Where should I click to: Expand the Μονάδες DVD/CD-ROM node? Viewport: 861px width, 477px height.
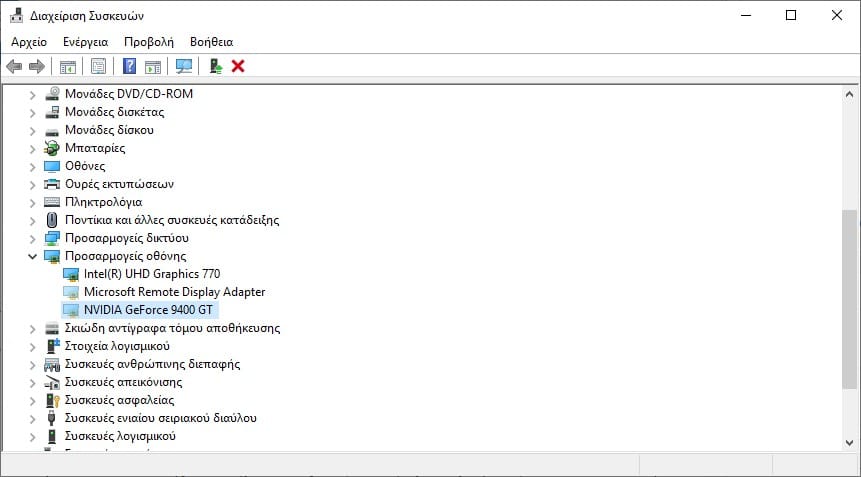coord(32,95)
